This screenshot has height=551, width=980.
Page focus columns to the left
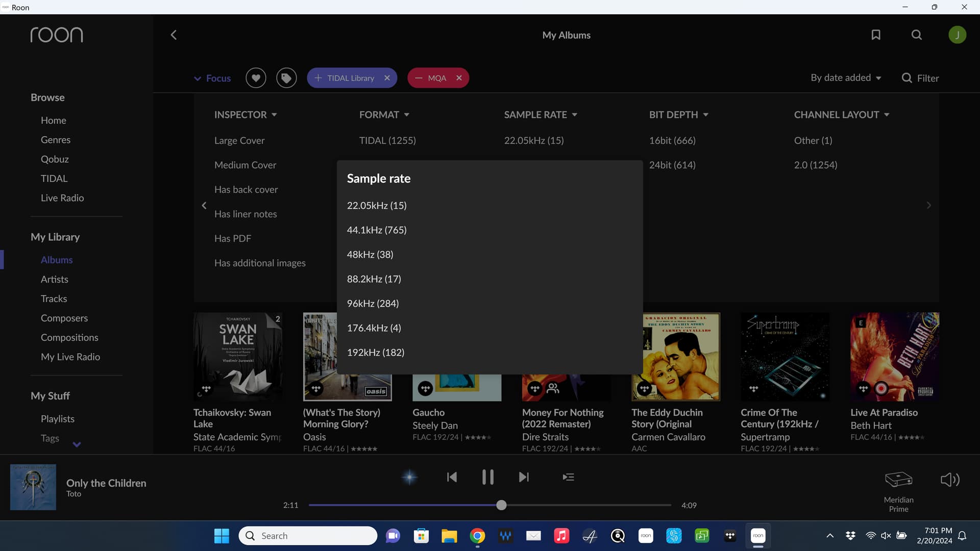point(204,205)
